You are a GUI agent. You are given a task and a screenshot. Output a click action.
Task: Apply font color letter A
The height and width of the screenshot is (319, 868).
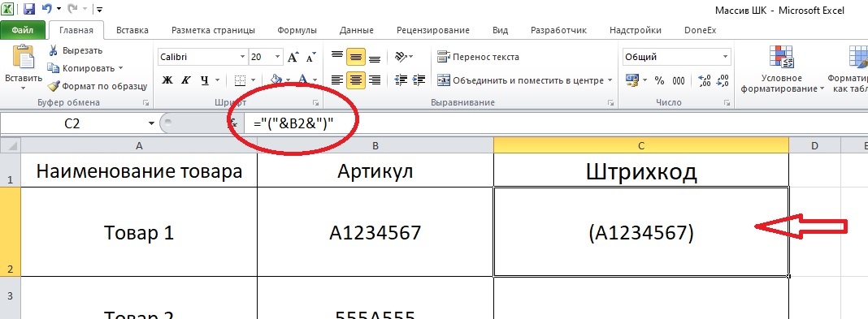coord(303,80)
